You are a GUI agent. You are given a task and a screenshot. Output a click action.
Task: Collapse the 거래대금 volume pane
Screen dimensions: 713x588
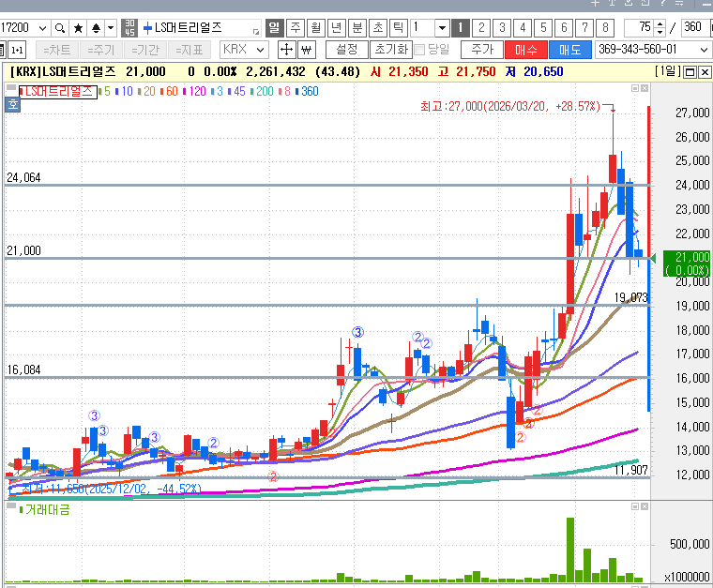pyautogui.click(x=635, y=506)
